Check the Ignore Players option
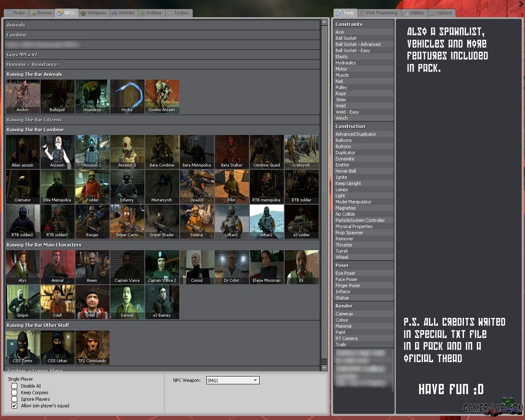 [x=14, y=399]
